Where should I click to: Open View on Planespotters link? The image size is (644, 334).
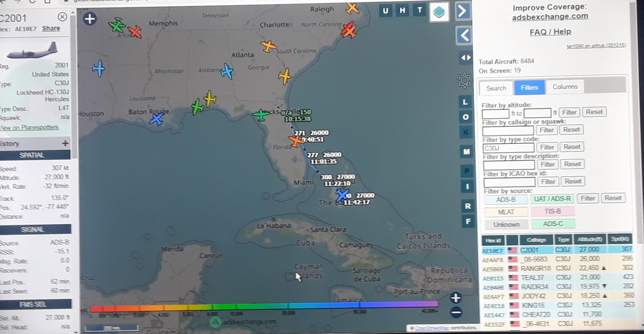point(29,127)
